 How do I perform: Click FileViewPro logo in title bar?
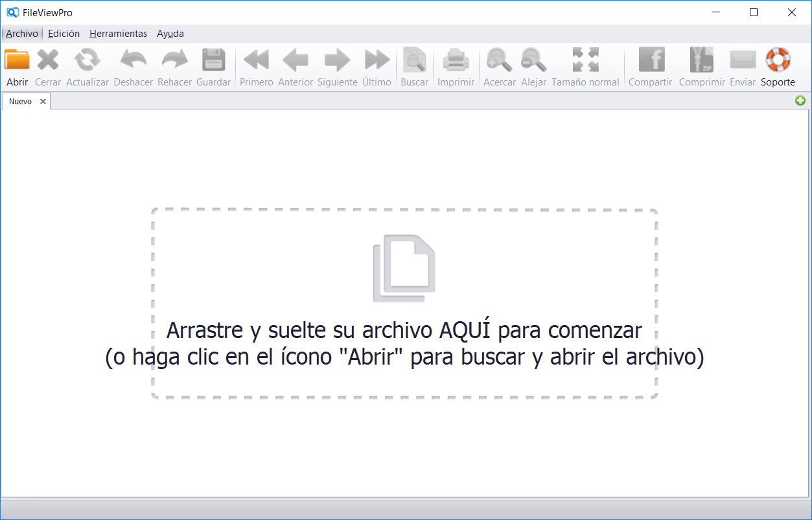[x=12, y=12]
